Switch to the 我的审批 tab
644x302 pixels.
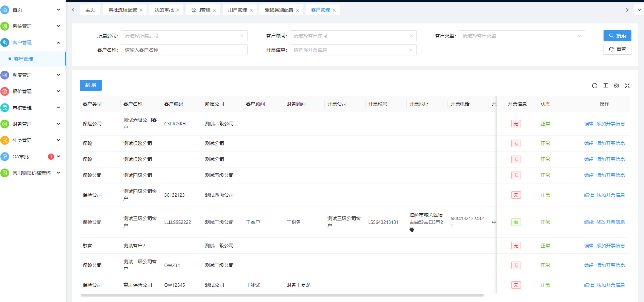click(x=164, y=10)
